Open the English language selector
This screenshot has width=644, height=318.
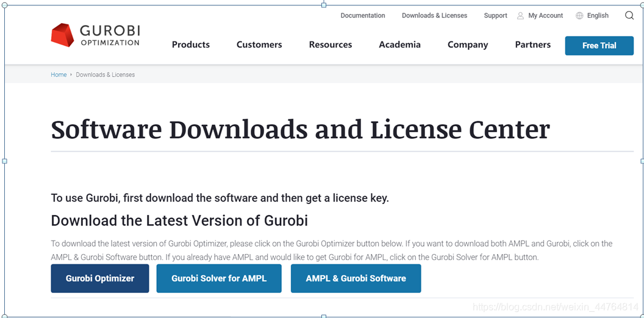[598, 16]
